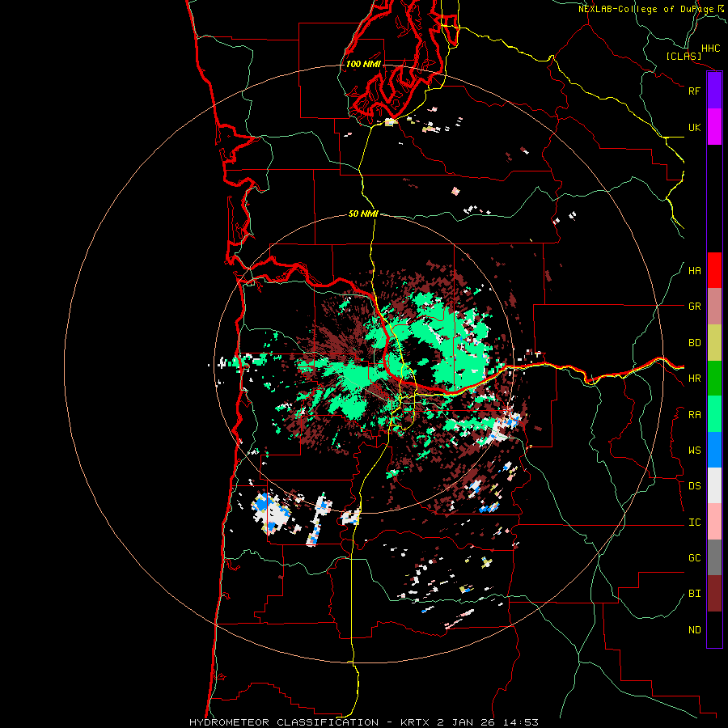
Task: Click the 'RF' legend label
Action: pos(694,91)
